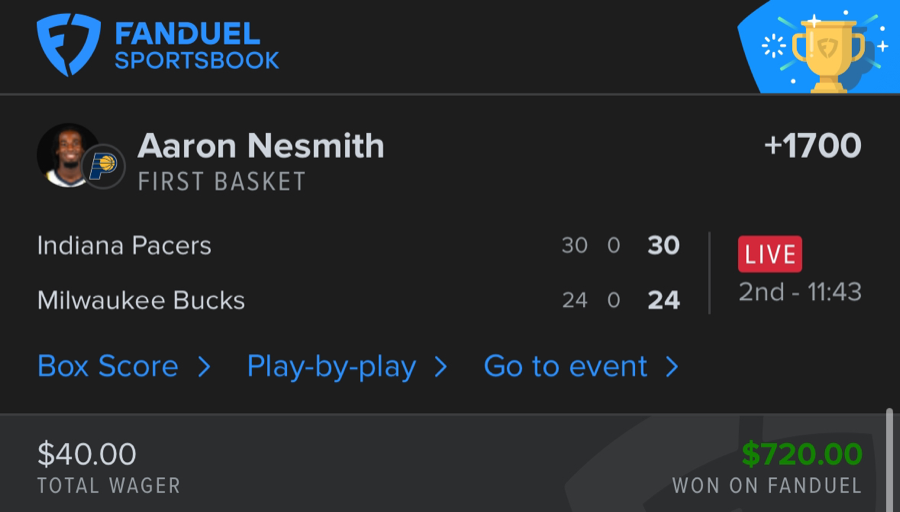Viewport: 900px width, 512px height.
Task: Tap the gold trophy icon
Action: coord(827,52)
